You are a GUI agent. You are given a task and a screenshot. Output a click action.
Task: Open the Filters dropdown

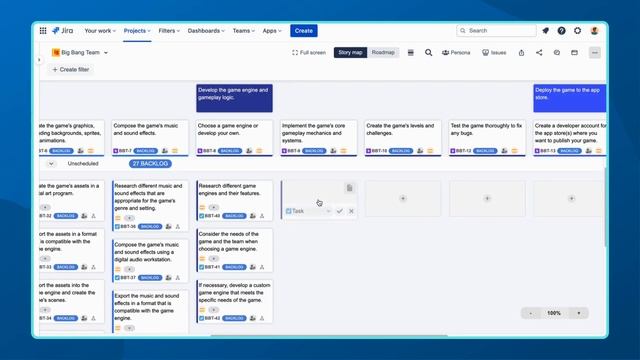click(x=169, y=31)
